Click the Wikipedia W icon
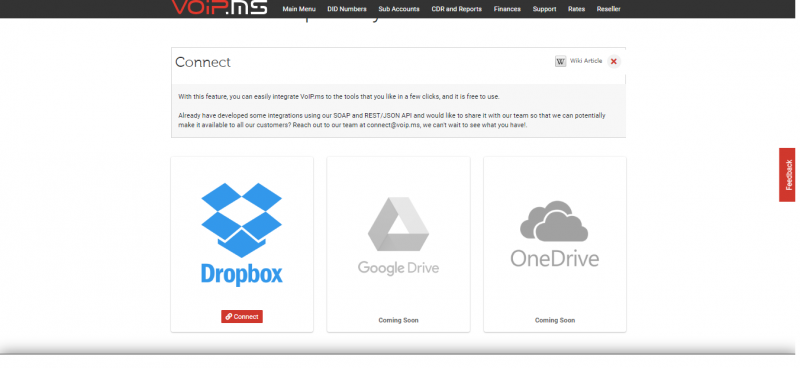This screenshot has width=800, height=368. tap(561, 61)
